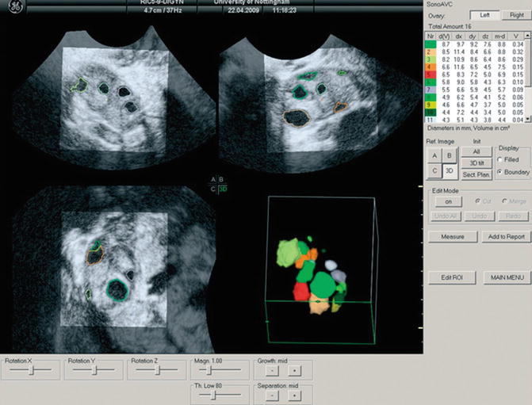The width and height of the screenshot is (532, 405).
Task: Return to the MAIN MENU
Action: click(505, 277)
